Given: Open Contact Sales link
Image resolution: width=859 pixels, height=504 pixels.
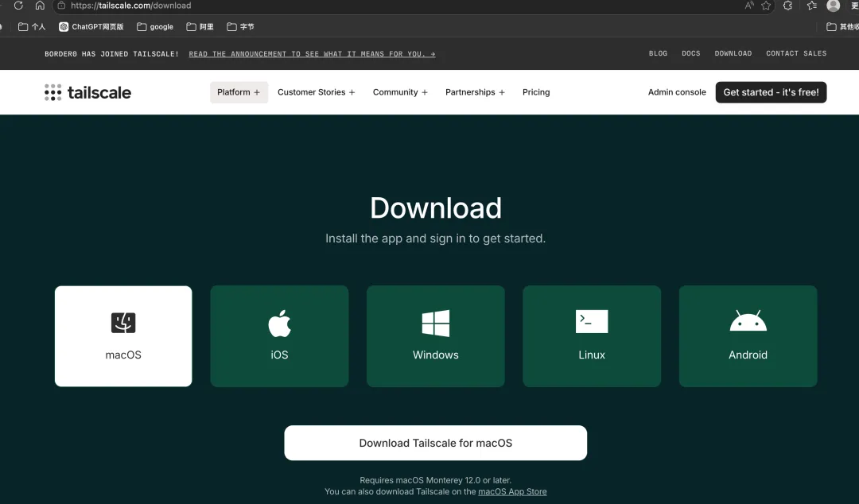Looking at the screenshot, I should coord(796,53).
